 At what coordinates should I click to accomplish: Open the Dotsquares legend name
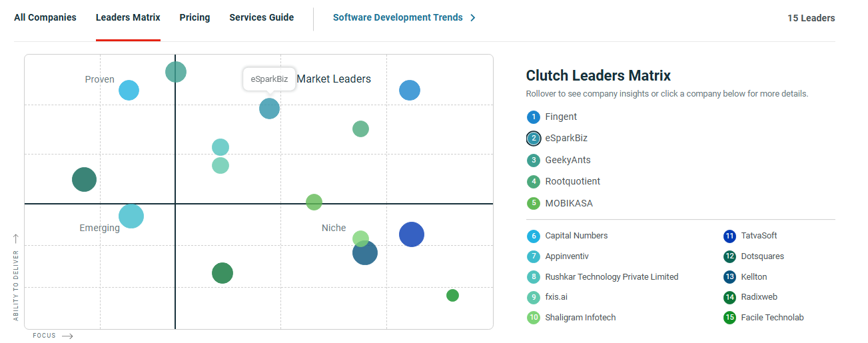pos(763,256)
